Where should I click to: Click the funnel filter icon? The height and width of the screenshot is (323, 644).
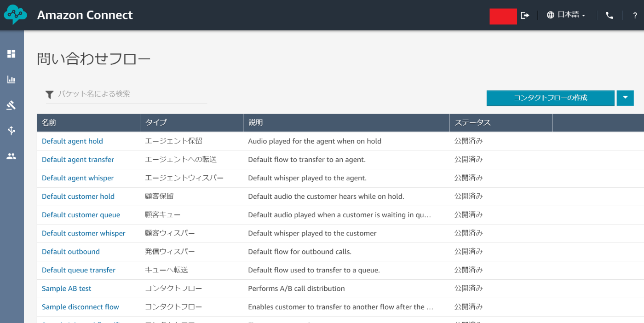tap(50, 94)
